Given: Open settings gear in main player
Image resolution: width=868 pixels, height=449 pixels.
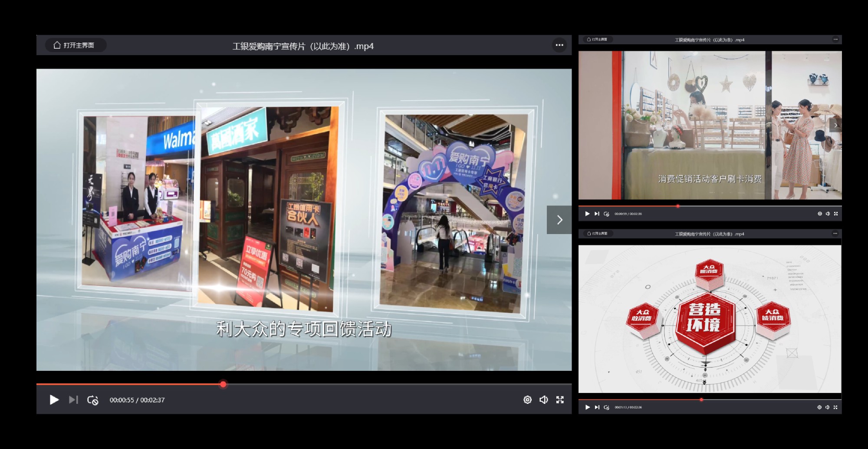Looking at the screenshot, I should (x=527, y=400).
